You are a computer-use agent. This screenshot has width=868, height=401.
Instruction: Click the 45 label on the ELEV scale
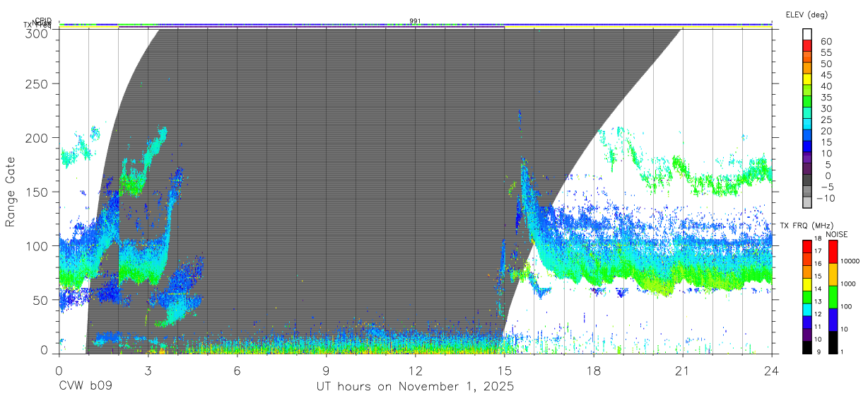pyautogui.click(x=826, y=75)
